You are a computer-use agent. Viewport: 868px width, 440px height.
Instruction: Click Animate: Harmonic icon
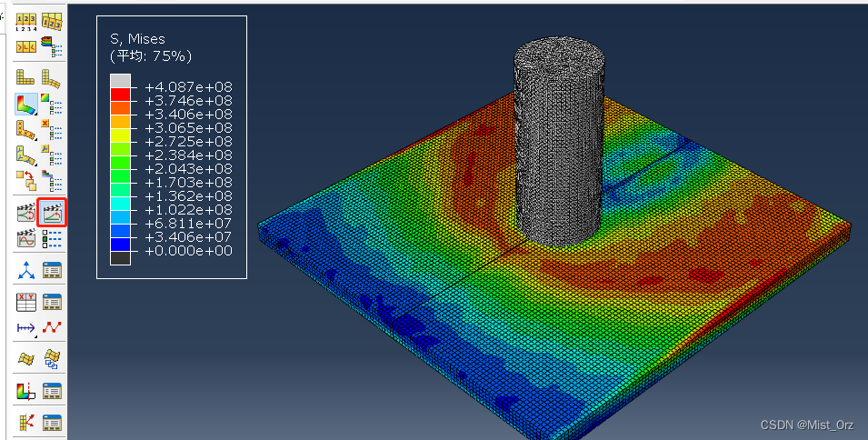[x=25, y=239]
